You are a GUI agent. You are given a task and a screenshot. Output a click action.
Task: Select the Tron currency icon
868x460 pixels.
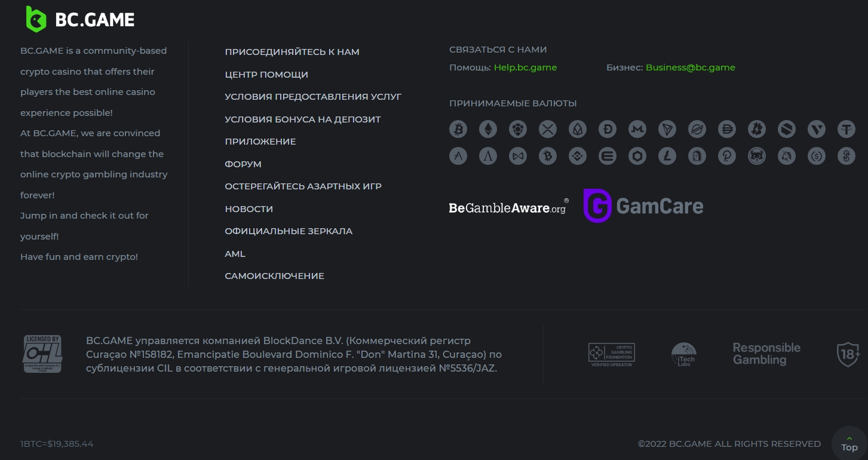[x=667, y=128]
